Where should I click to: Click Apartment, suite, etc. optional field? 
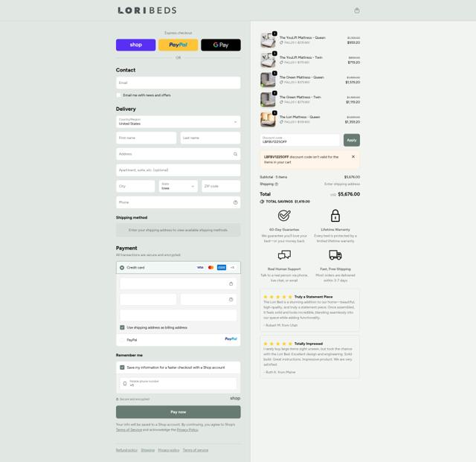(178, 170)
